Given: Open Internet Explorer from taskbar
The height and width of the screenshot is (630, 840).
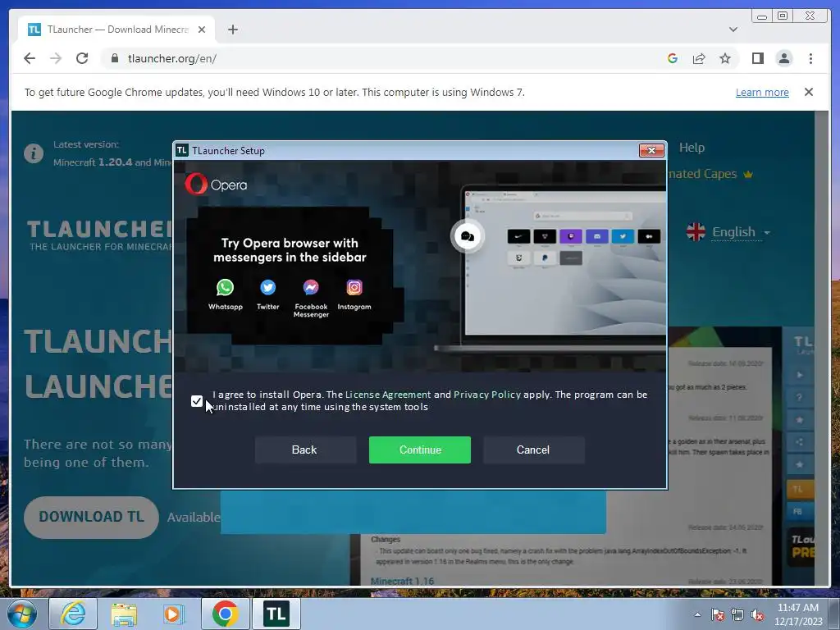Looking at the screenshot, I should tap(73, 614).
